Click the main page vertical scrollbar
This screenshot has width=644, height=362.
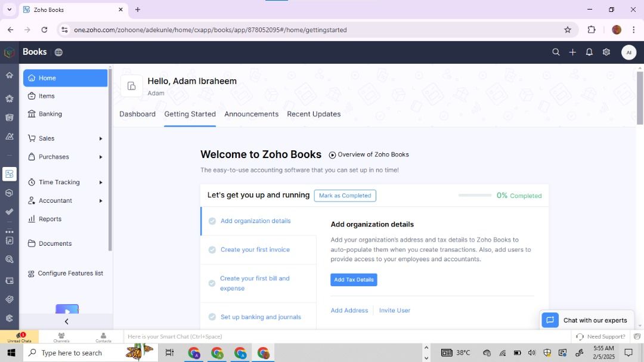[x=639, y=98]
